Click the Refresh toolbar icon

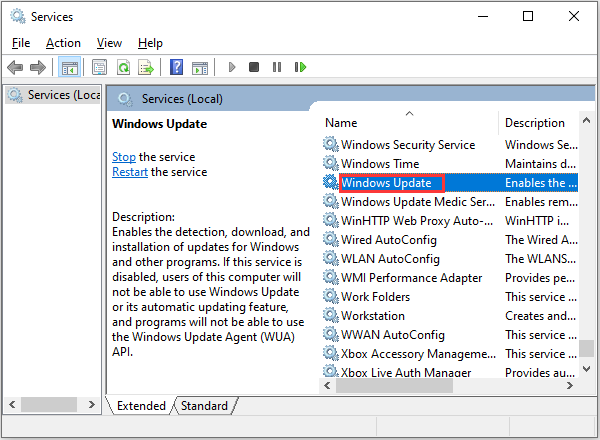[123, 67]
